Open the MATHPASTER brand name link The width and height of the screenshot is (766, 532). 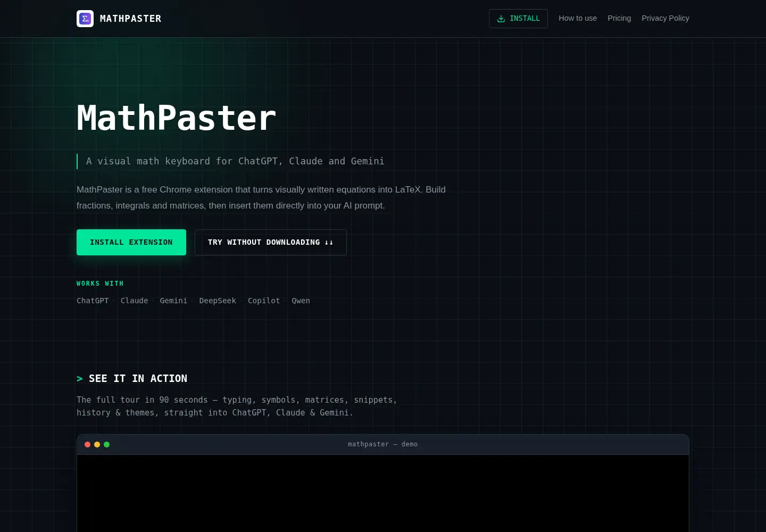click(130, 19)
